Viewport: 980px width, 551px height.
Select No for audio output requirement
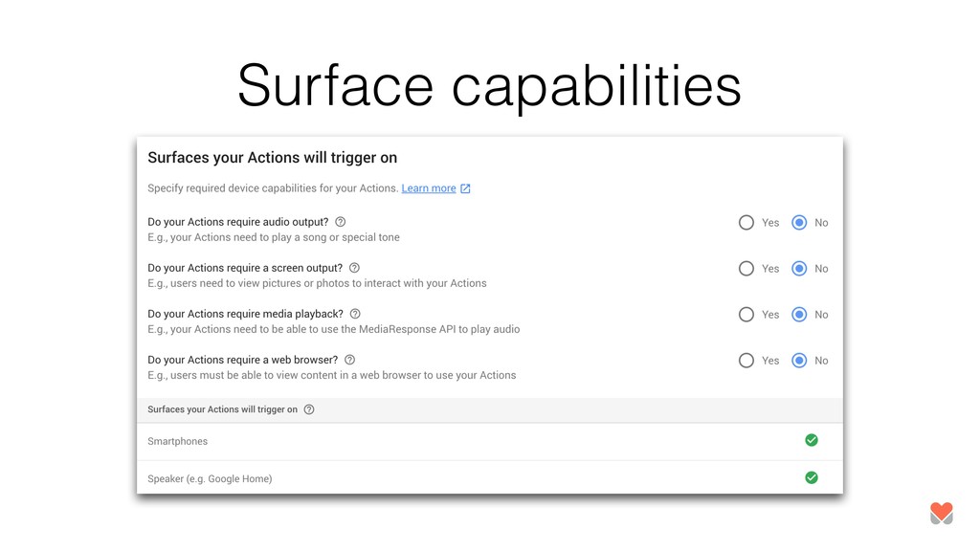point(799,222)
